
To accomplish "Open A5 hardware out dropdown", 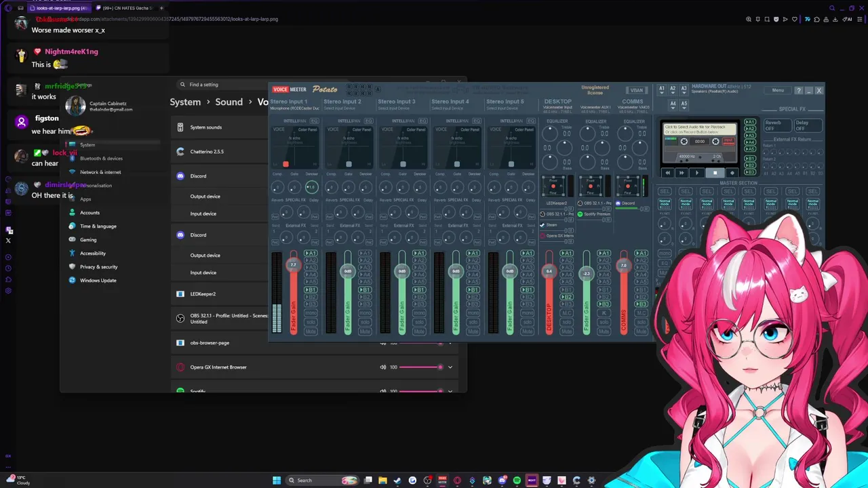I will tap(684, 104).
